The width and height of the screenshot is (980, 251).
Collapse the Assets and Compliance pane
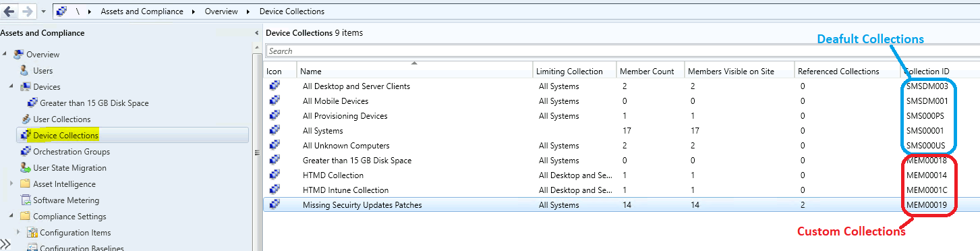click(256, 32)
